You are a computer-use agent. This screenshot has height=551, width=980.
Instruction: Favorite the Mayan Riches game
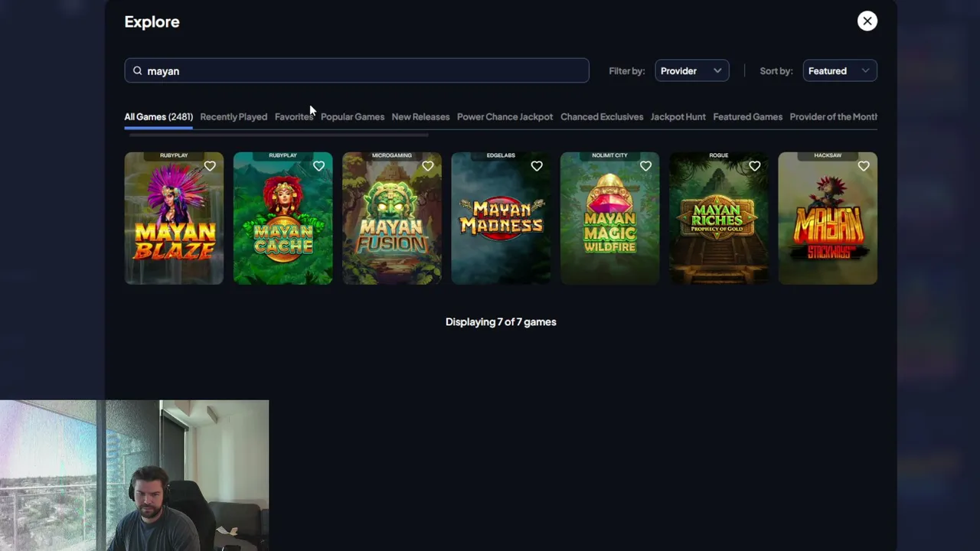point(754,166)
